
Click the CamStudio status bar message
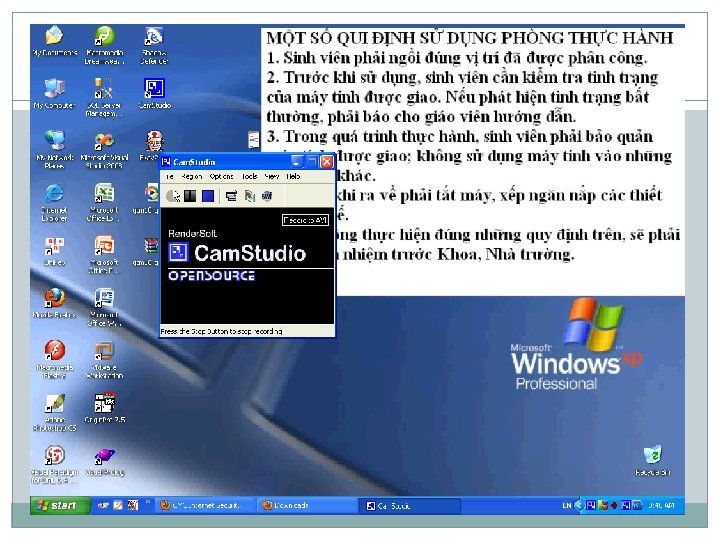point(221,331)
